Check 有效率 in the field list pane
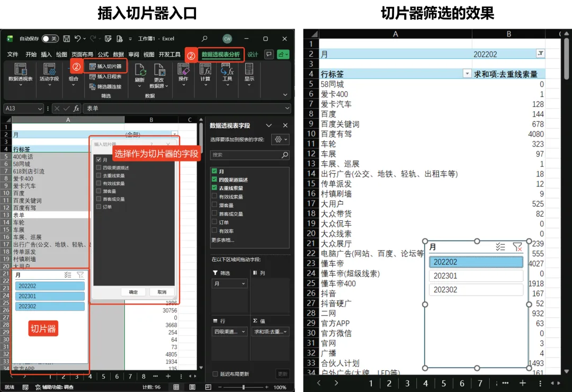The height and width of the screenshot is (392, 572). [214, 230]
